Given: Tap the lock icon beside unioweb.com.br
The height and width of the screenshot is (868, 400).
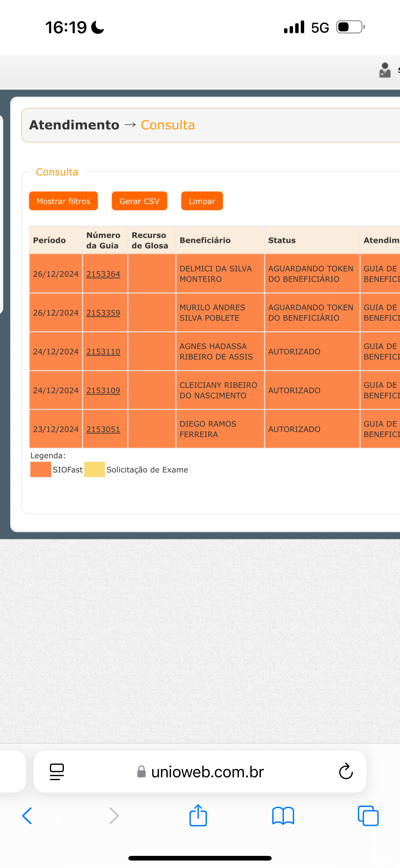Looking at the screenshot, I should 141,771.
